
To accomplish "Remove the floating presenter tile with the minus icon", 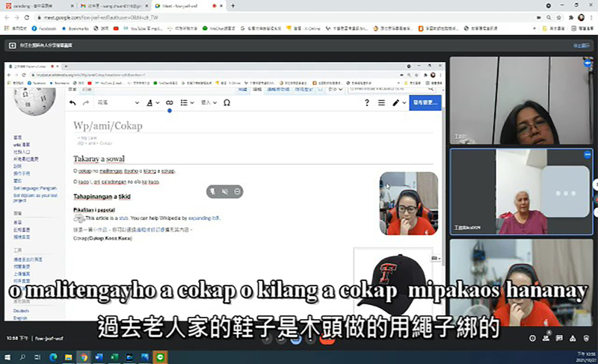I will coord(237,191).
